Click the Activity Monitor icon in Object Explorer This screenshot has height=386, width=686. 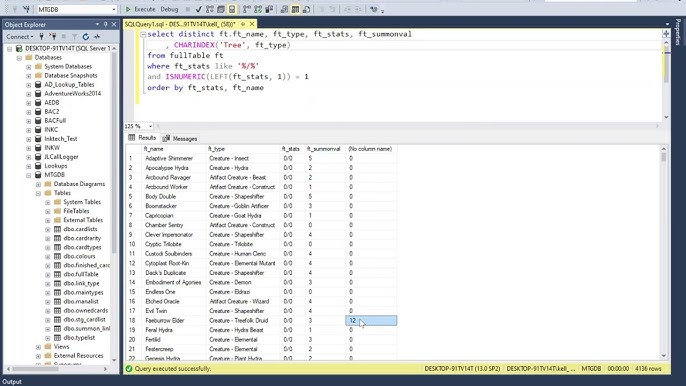(x=97, y=37)
